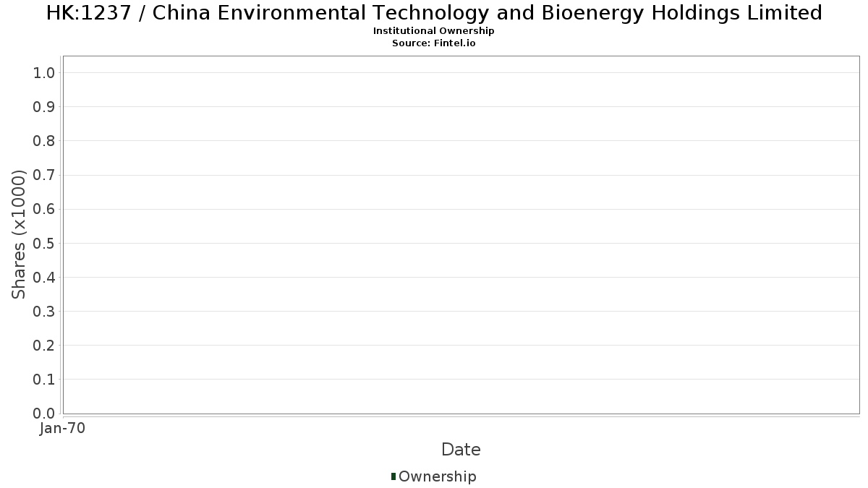This screenshot has height=488, width=868.
Task: Click the green Ownership legend swatch
Action: (x=393, y=476)
